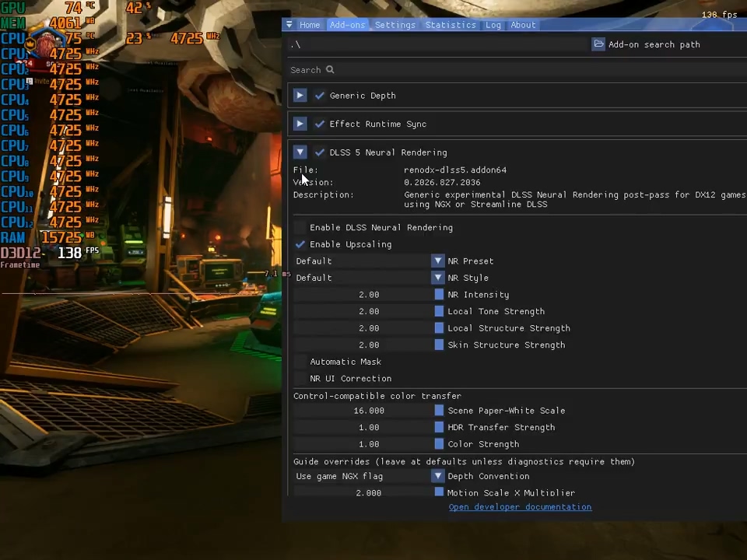
Task: Collapse the DLSS 5 Neural Rendering add-on
Action: click(300, 152)
